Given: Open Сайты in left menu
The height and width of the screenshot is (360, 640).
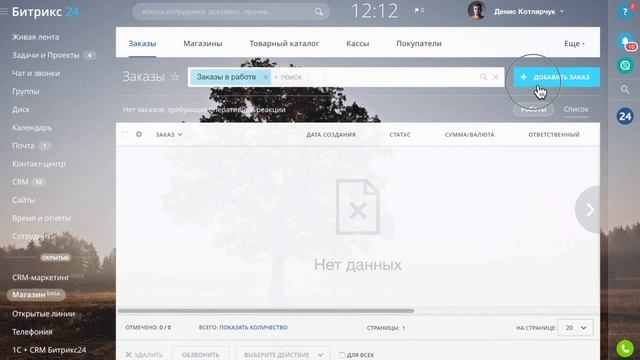Looking at the screenshot, I should click(x=24, y=200).
